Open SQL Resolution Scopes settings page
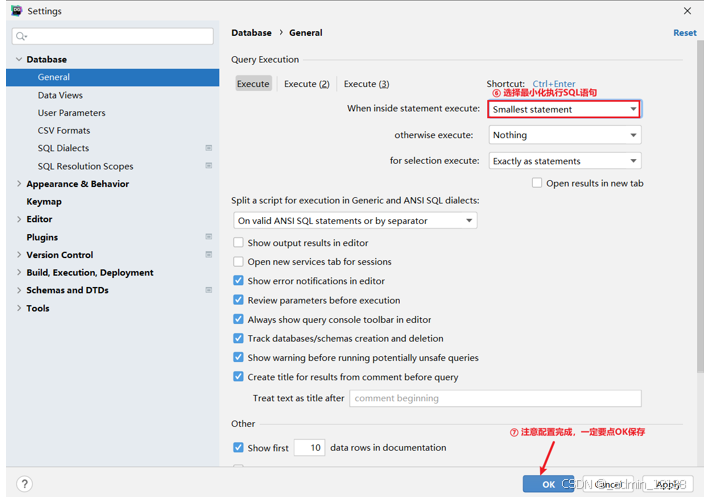 tap(85, 166)
